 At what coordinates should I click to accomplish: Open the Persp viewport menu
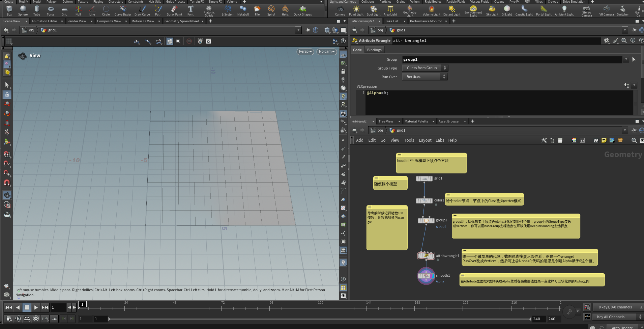coord(305,52)
